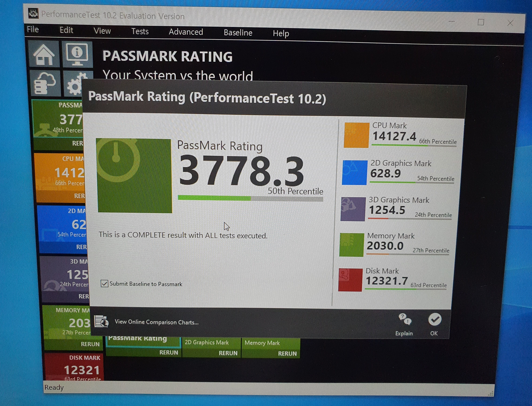This screenshot has height=406, width=532.
Task: Open the Baseline menu
Action: pos(238,33)
